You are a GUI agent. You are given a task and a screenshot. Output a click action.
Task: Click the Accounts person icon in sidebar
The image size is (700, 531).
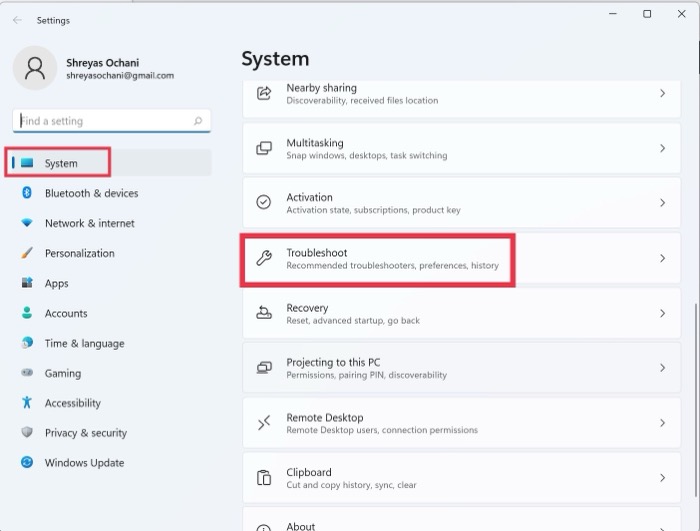(x=27, y=313)
